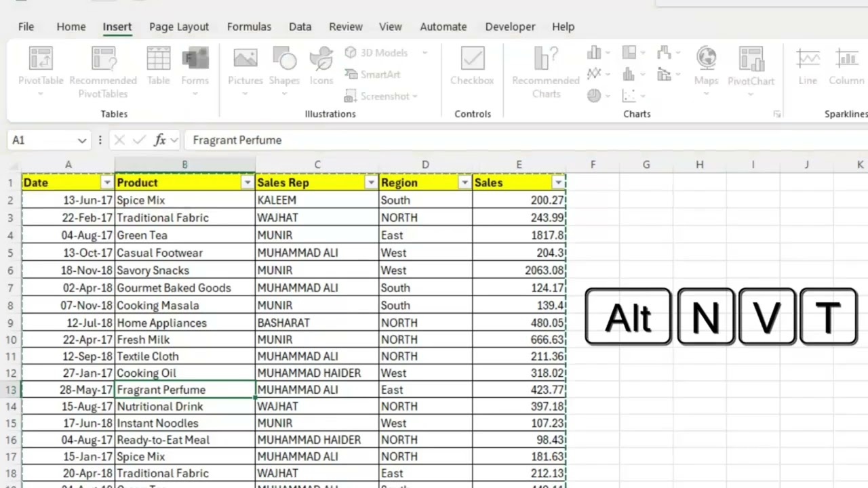Open the Product column filter dropdown
This screenshot has width=868, height=488.
pyautogui.click(x=247, y=183)
